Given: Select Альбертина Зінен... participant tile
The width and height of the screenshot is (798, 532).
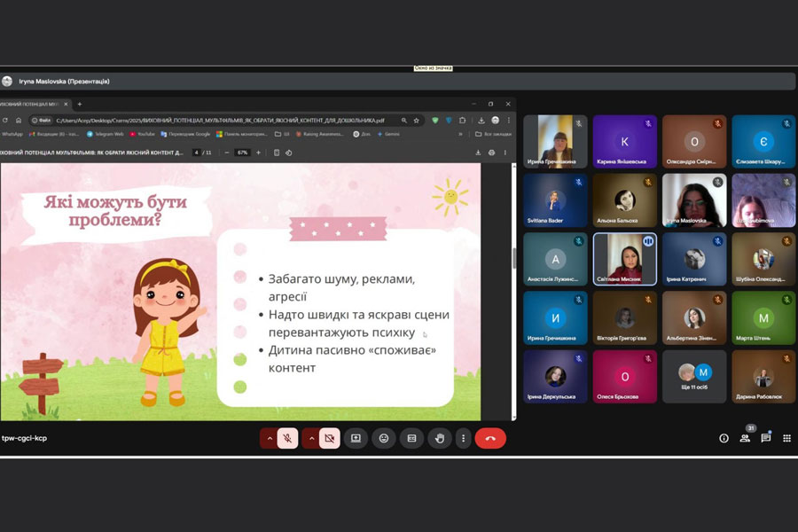Looking at the screenshot, I should click(694, 317).
